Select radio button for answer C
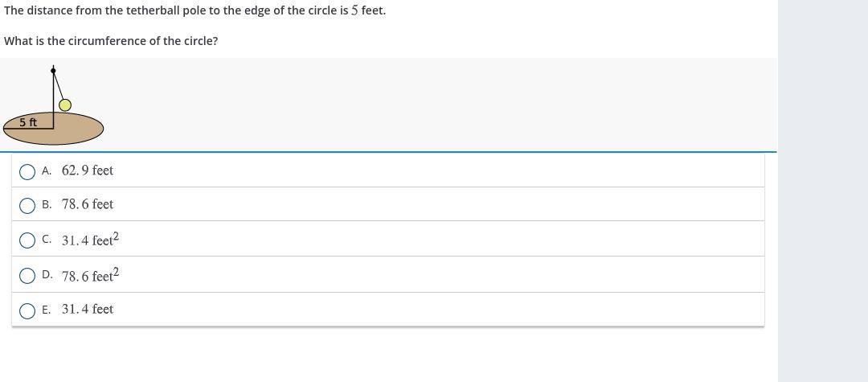This screenshot has width=868, height=382. pyautogui.click(x=27, y=240)
